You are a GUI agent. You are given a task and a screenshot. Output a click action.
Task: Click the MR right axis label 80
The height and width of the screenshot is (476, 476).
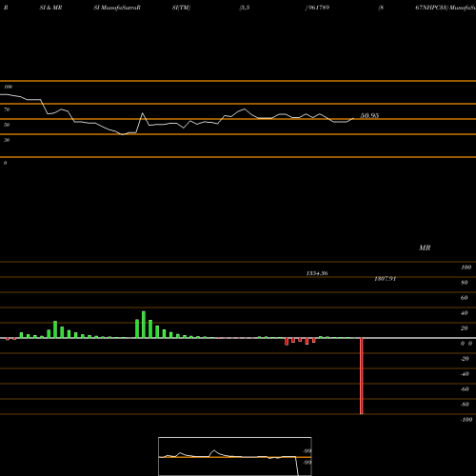point(465,283)
